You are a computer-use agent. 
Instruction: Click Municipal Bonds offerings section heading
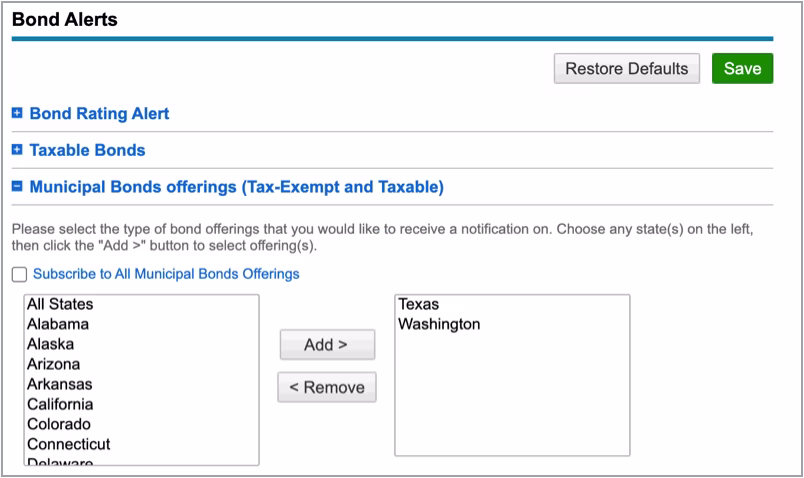pyautogui.click(x=236, y=186)
